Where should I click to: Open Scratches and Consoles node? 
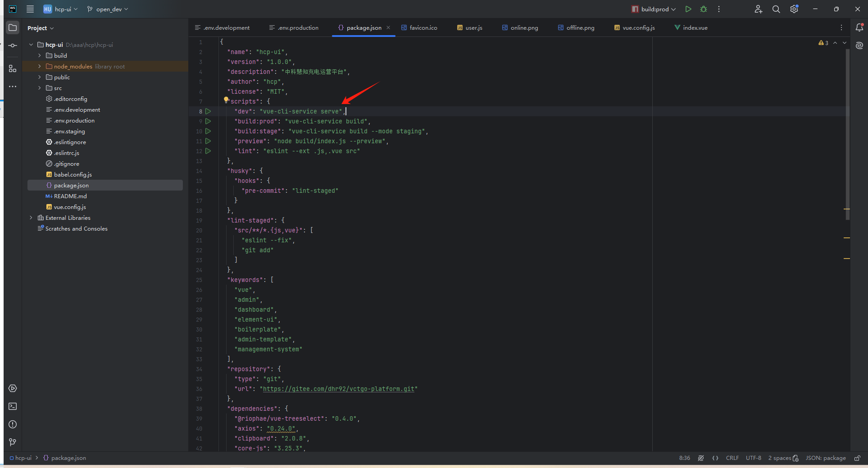(76, 228)
